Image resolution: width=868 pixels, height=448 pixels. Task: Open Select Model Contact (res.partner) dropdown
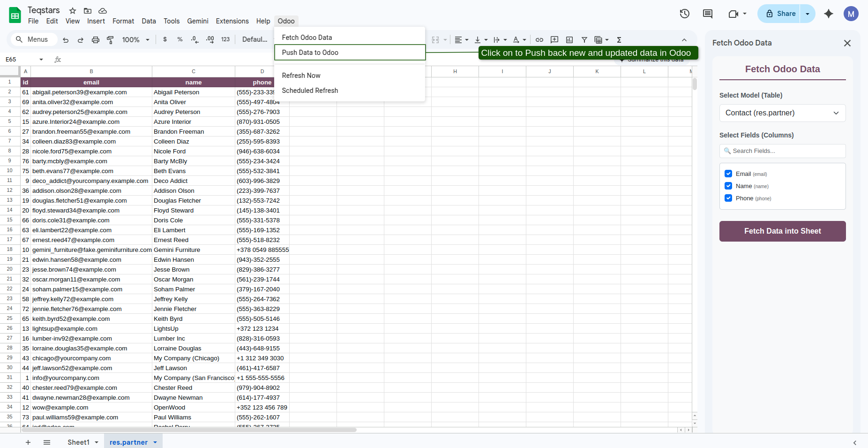782,113
